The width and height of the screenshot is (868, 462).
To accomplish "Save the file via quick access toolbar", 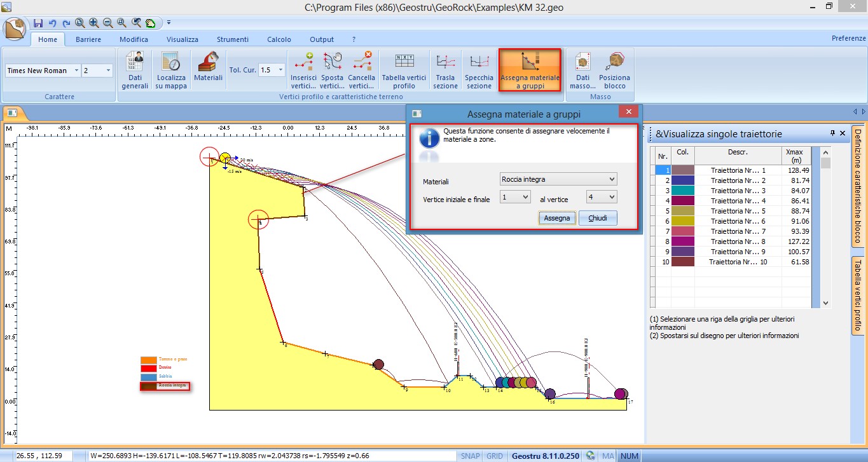I will click(38, 23).
